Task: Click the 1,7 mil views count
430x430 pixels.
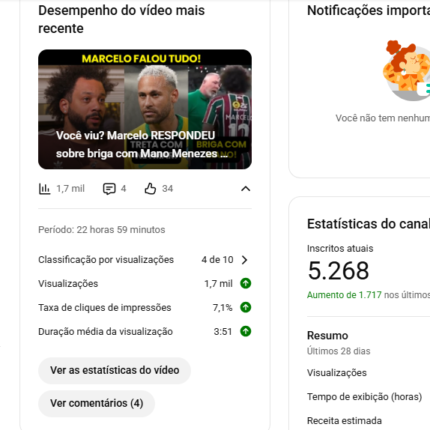Action: click(70, 189)
